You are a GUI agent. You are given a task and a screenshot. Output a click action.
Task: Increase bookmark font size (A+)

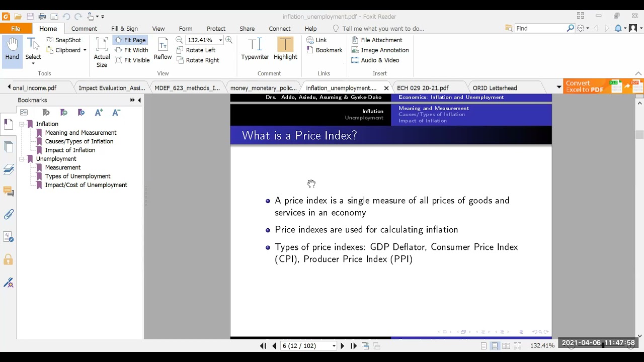point(99,113)
